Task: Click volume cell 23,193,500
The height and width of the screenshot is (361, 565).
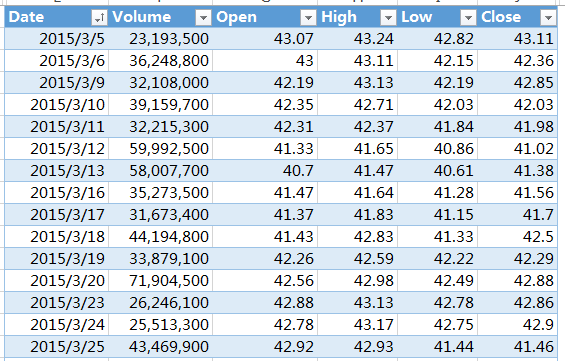Action: click(160, 39)
